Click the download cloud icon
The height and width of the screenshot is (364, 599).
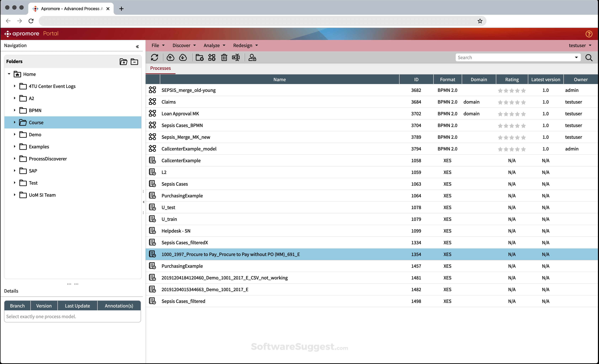183,58
